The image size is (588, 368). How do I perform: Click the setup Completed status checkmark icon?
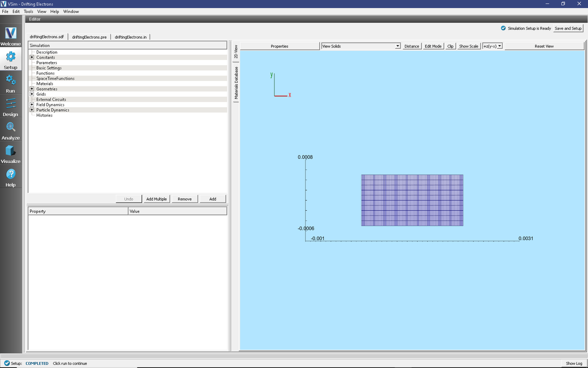pos(6,363)
